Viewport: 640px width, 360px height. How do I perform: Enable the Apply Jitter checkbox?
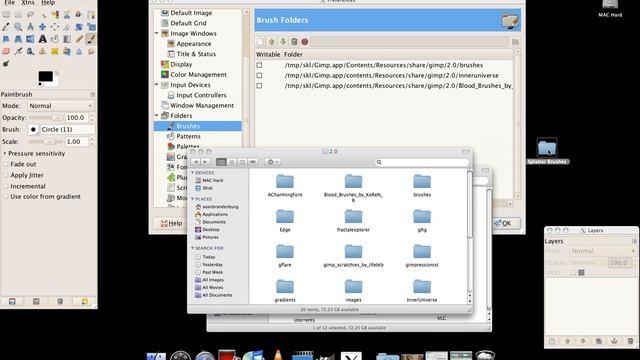pyautogui.click(x=6, y=175)
